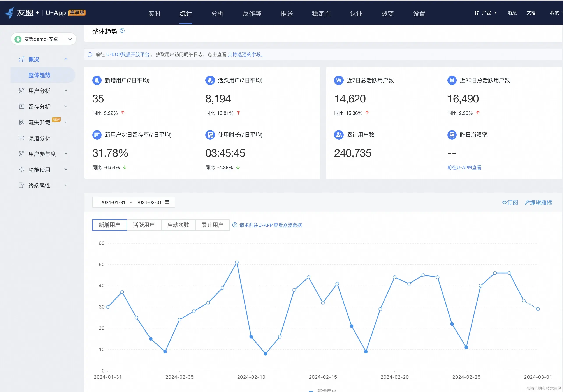
Task: Click the 新增用户 7-day average user icon
Action: tap(97, 80)
